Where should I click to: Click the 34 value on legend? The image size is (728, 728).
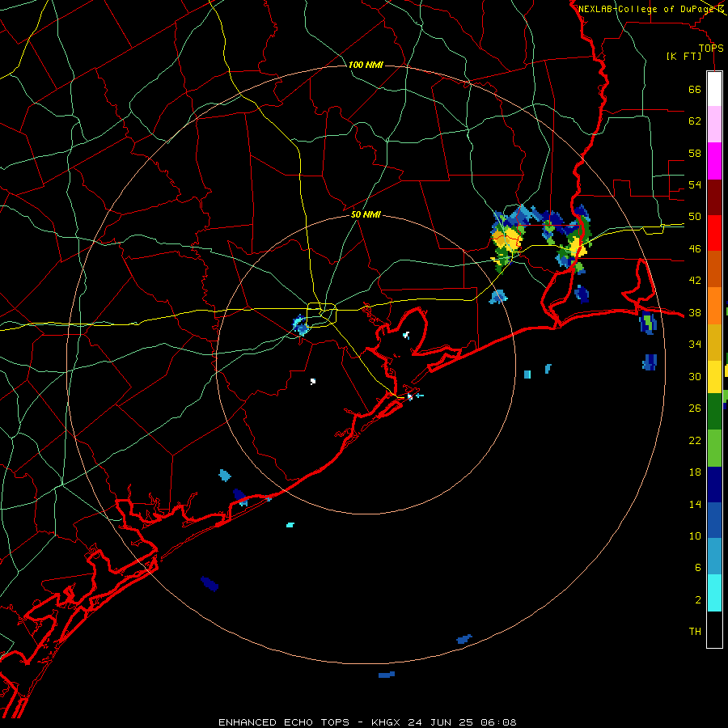695,344
